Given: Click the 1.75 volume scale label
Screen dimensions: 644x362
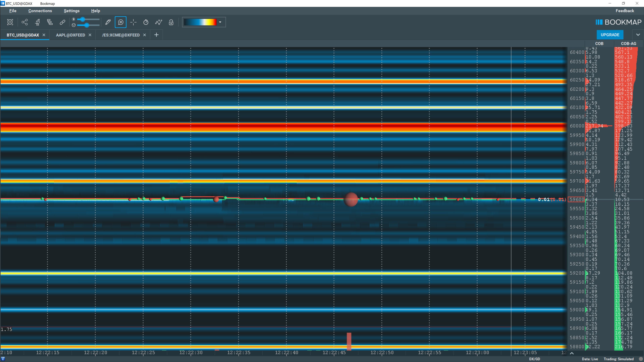Looking at the screenshot, I should point(7,329).
